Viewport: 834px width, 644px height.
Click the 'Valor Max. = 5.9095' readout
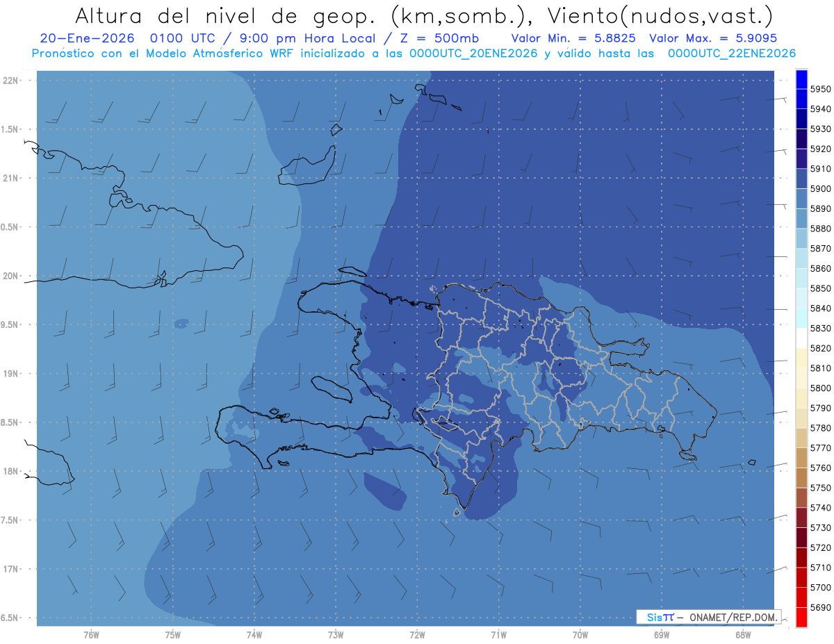point(712,38)
